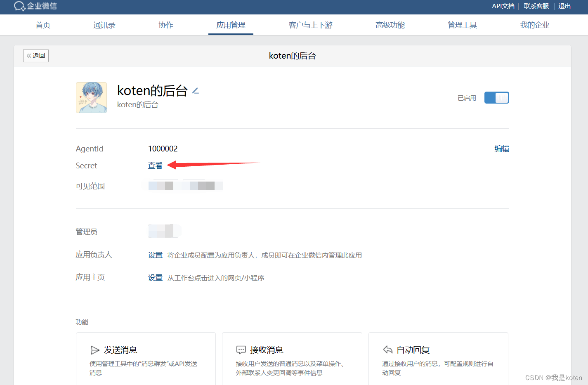Viewport: 588px width, 385px height.
Task: Open the 通讯录 tab
Action: [x=104, y=25]
